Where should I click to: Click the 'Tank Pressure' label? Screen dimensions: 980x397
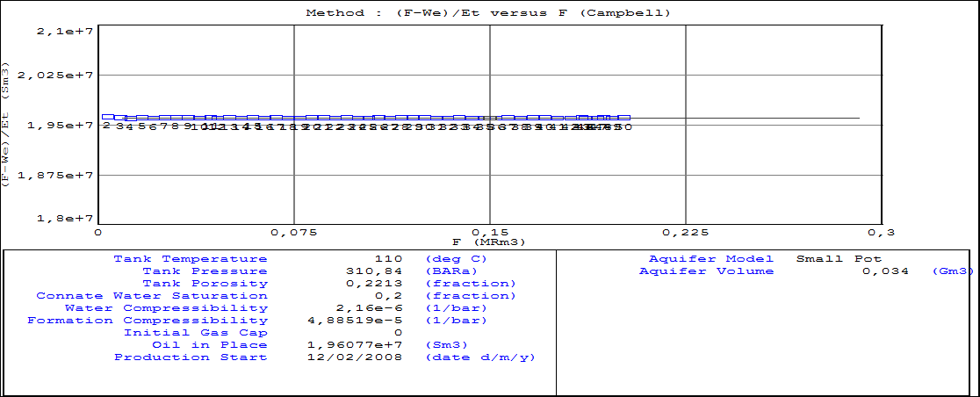point(205,271)
